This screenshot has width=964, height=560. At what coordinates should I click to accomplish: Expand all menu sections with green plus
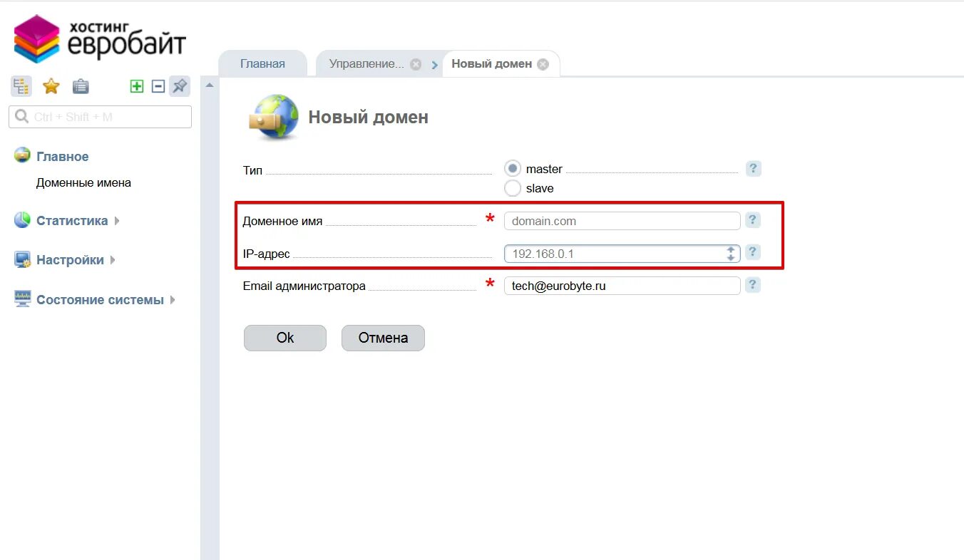click(x=137, y=86)
